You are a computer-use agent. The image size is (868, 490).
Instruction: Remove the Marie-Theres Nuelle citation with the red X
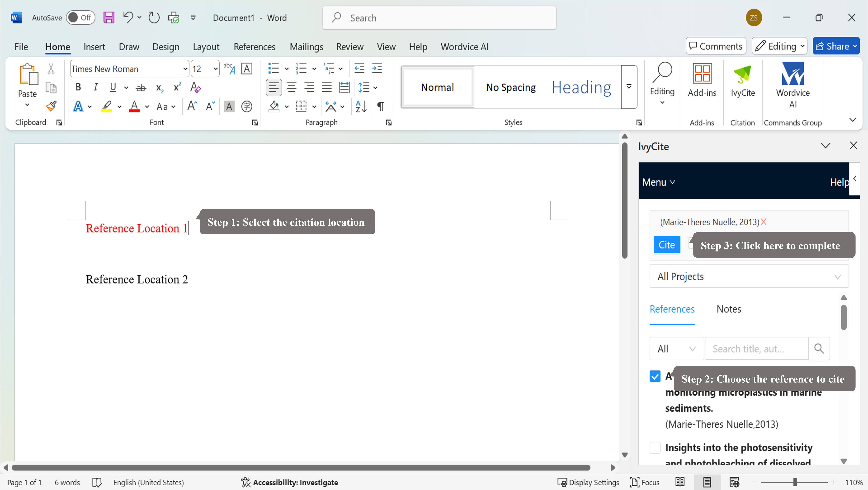tap(763, 222)
